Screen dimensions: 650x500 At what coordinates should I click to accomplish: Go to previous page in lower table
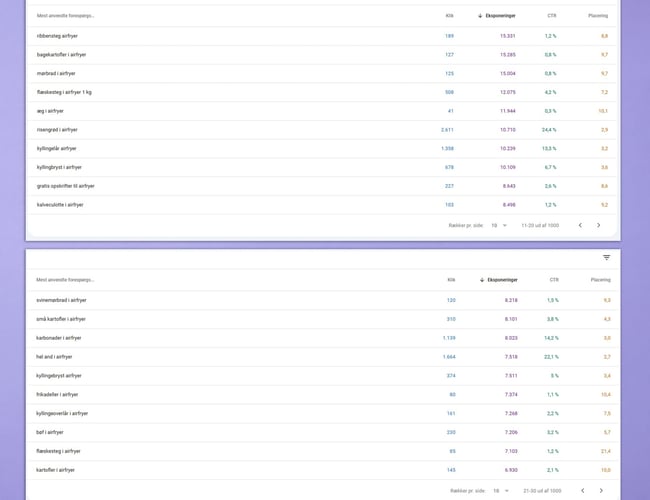tap(582, 491)
